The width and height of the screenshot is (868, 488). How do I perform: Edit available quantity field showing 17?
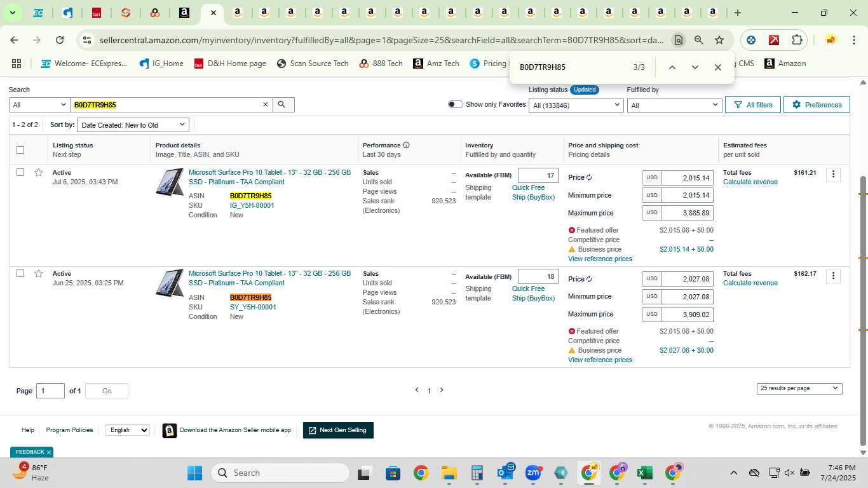tap(538, 175)
